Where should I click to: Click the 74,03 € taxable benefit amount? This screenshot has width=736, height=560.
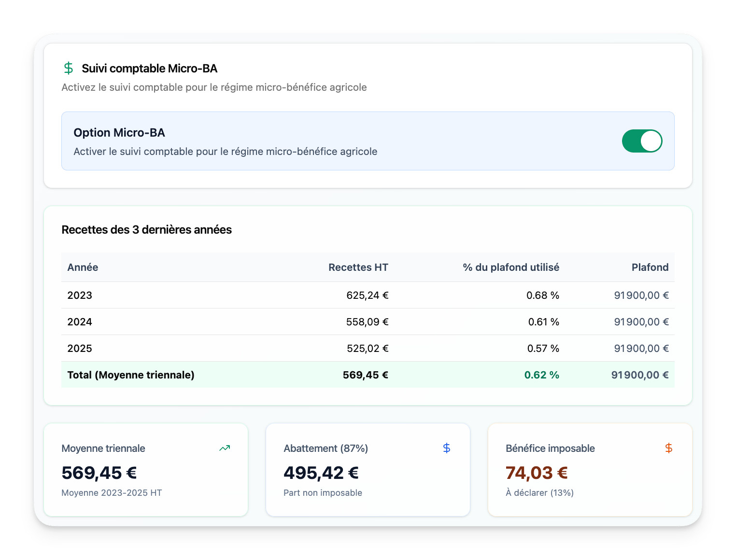tap(536, 473)
